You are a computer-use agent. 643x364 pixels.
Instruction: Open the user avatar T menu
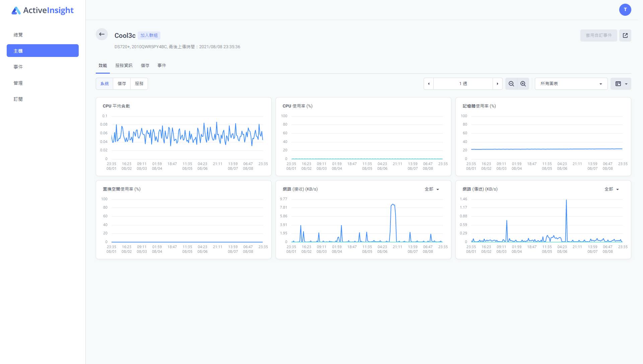(625, 10)
